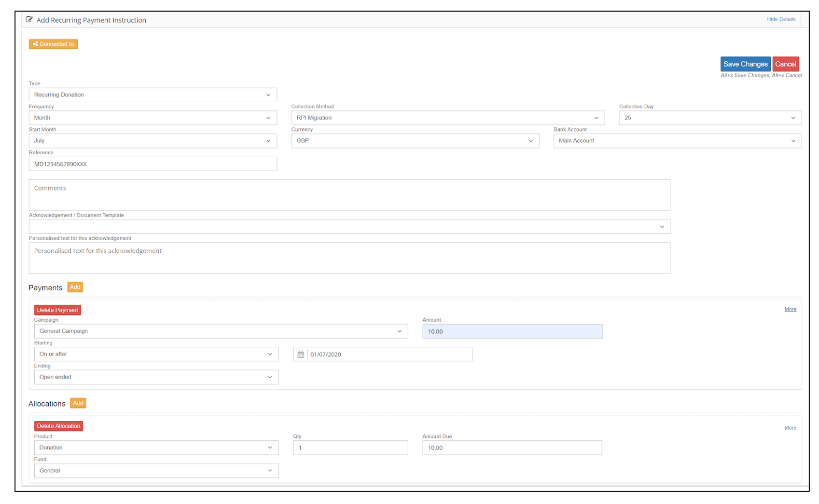The height and width of the screenshot is (504, 819).
Task: Expand the Campaign dropdown showing General Campaign
Action: click(221, 331)
